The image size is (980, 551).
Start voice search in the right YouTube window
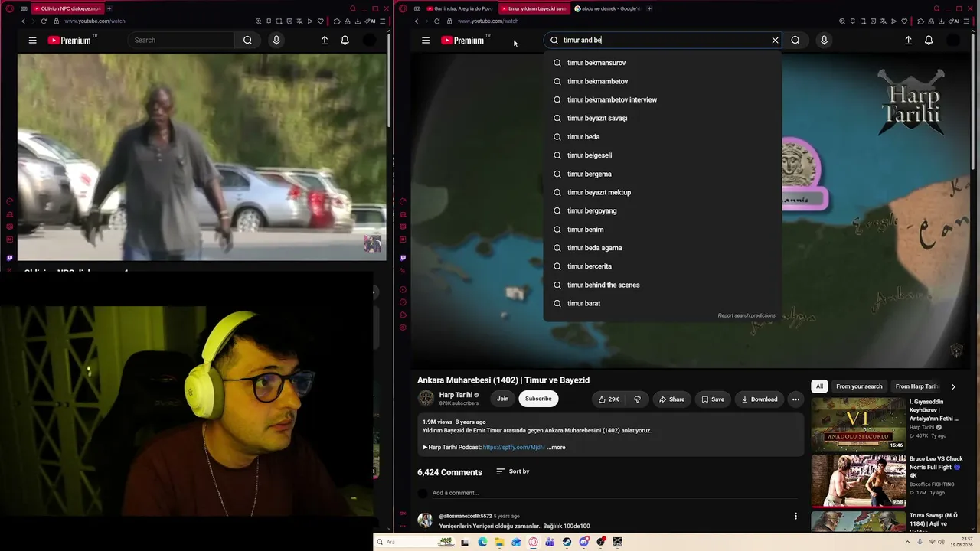824,41
